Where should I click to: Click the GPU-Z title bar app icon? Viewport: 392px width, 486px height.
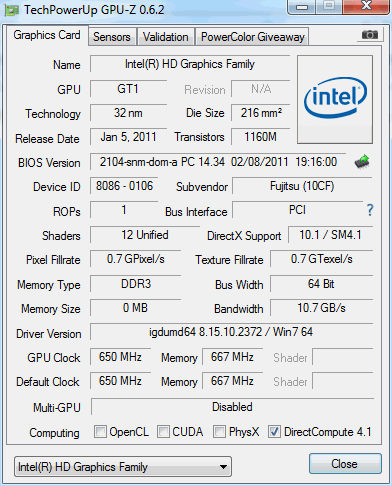(11, 10)
